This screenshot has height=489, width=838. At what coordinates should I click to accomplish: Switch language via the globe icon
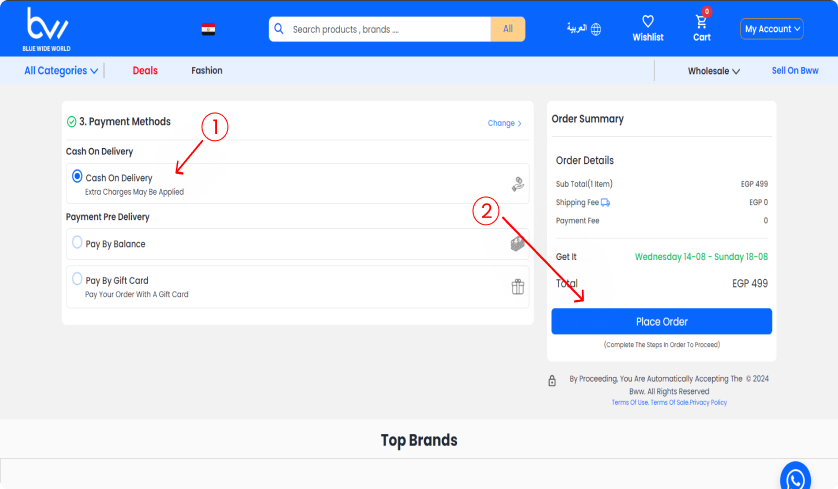(x=596, y=29)
